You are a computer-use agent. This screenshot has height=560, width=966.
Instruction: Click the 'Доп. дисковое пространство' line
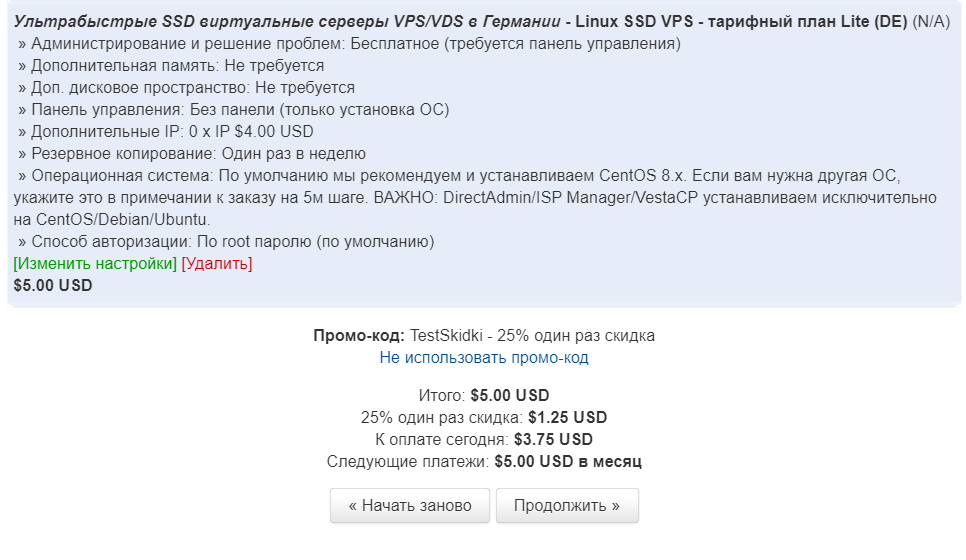click(186, 88)
